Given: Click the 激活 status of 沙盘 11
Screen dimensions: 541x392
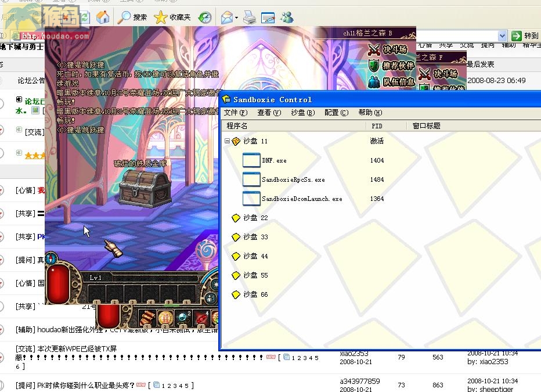Looking at the screenshot, I should click(x=377, y=141).
